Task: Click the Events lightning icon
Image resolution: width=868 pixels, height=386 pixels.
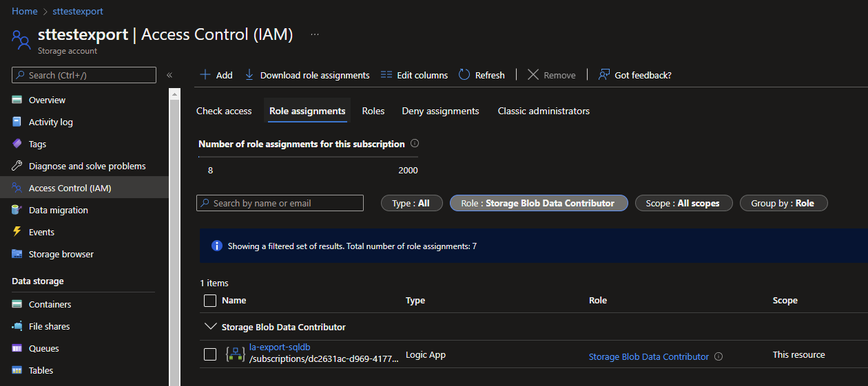Action: [17, 232]
